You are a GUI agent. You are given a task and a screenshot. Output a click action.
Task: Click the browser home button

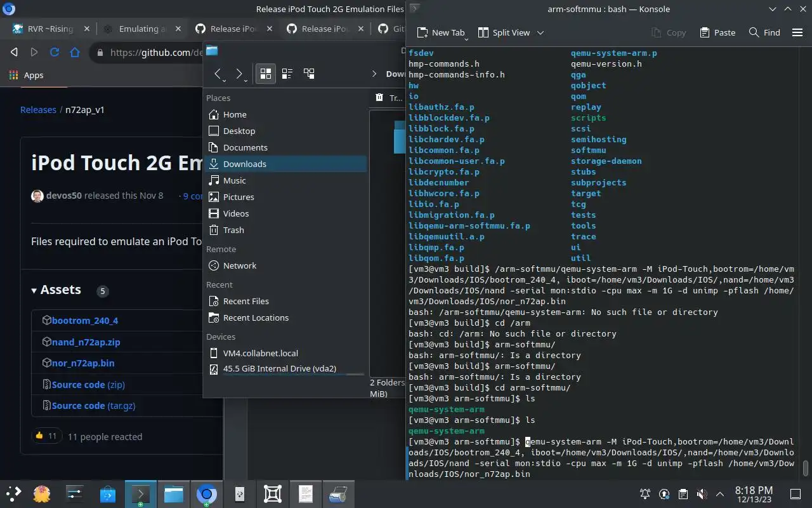75,53
